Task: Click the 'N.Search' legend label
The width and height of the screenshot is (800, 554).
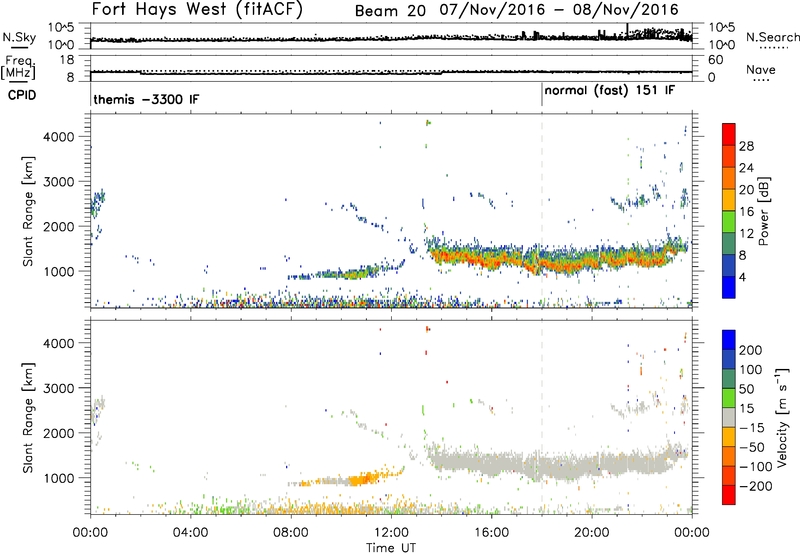Action: pos(773,37)
